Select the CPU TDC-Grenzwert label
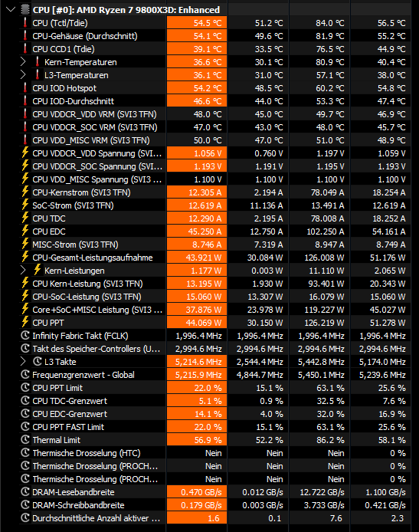 [x=70, y=401]
